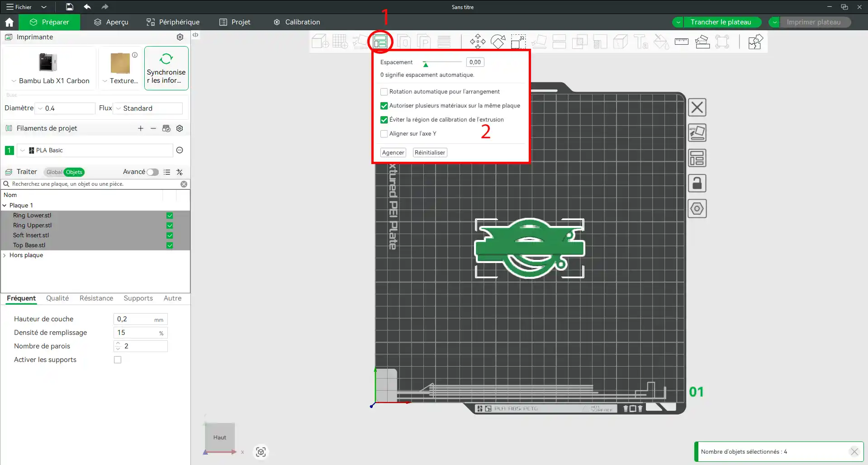The width and height of the screenshot is (868, 465).
Task: Switch to the Aperçu tab
Action: coord(111,22)
